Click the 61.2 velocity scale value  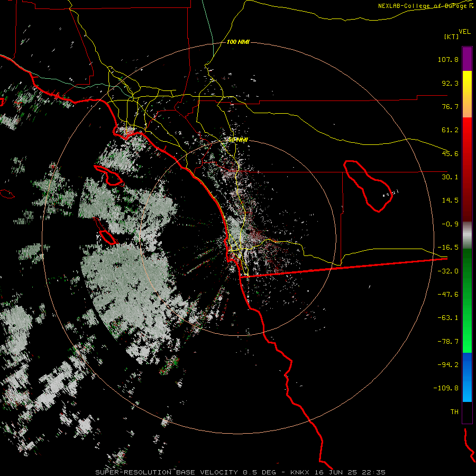coord(450,130)
